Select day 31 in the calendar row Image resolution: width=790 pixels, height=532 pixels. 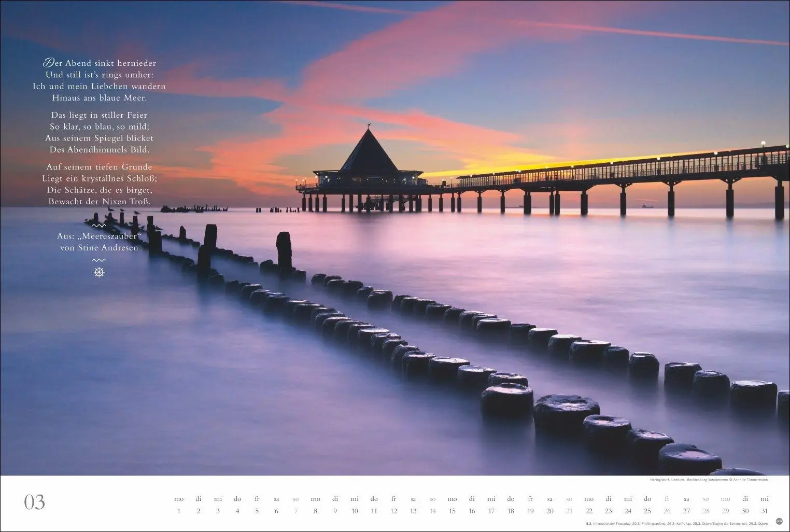[764, 511]
